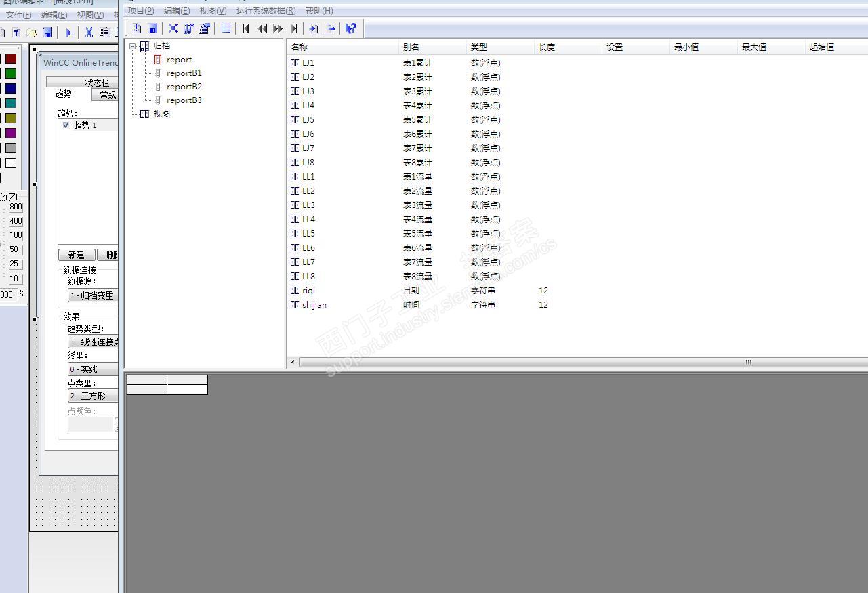This screenshot has width=868, height=593.
Task: Jump to the last record with the toolbar arrow
Action: 294,28
